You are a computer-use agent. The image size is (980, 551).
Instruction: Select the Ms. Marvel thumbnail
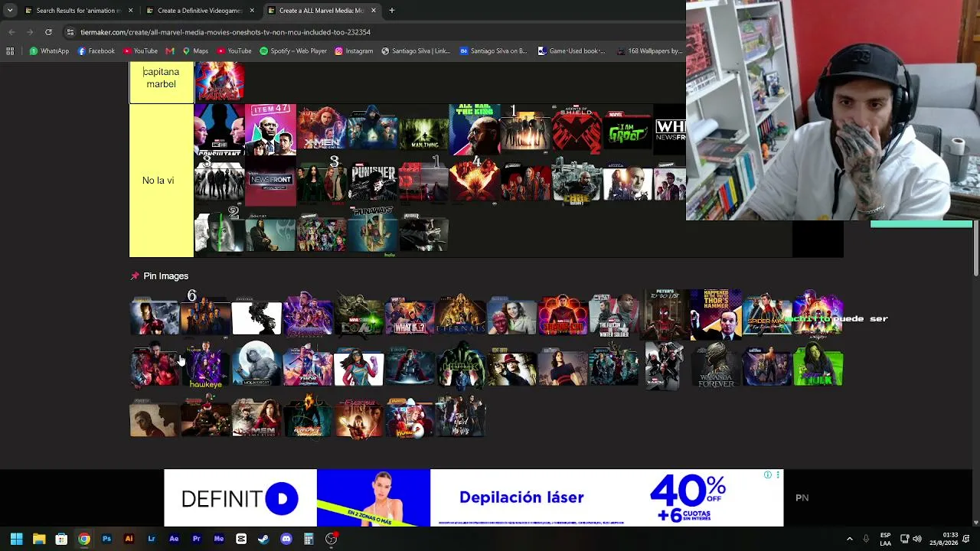[x=358, y=366]
